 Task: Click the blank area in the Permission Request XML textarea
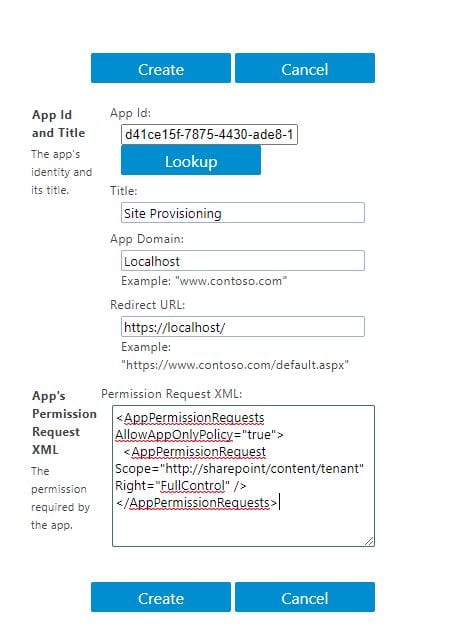coord(243,528)
